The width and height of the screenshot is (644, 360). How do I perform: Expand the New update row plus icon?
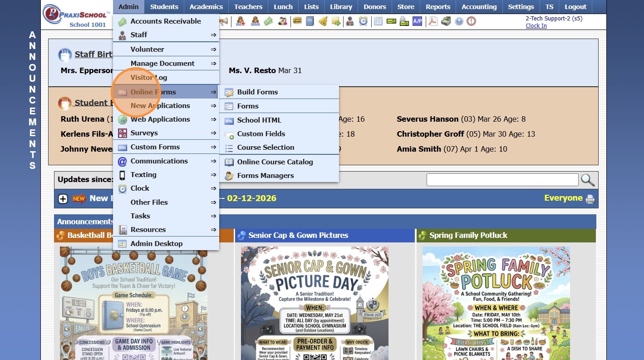63,198
